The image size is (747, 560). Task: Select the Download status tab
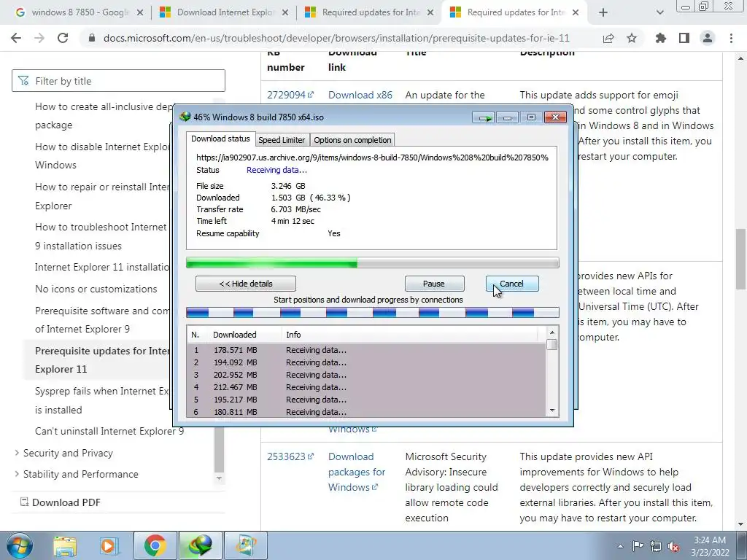[x=220, y=139]
